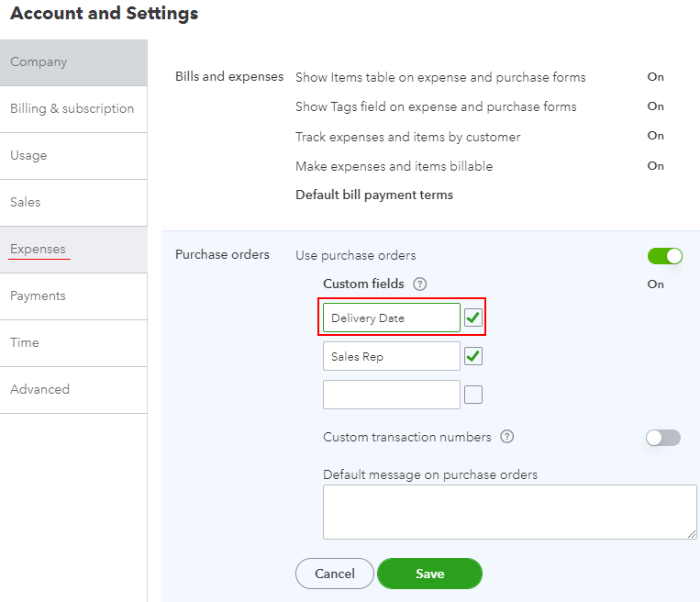Open the Billing & subscription tab
This screenshot has height=602, width=700.
tap(72, 108)
